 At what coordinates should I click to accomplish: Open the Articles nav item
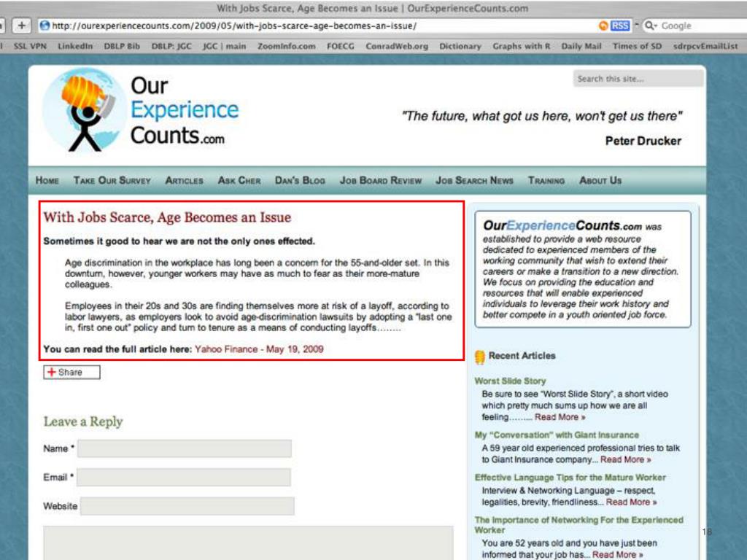[x=185, y=181]
